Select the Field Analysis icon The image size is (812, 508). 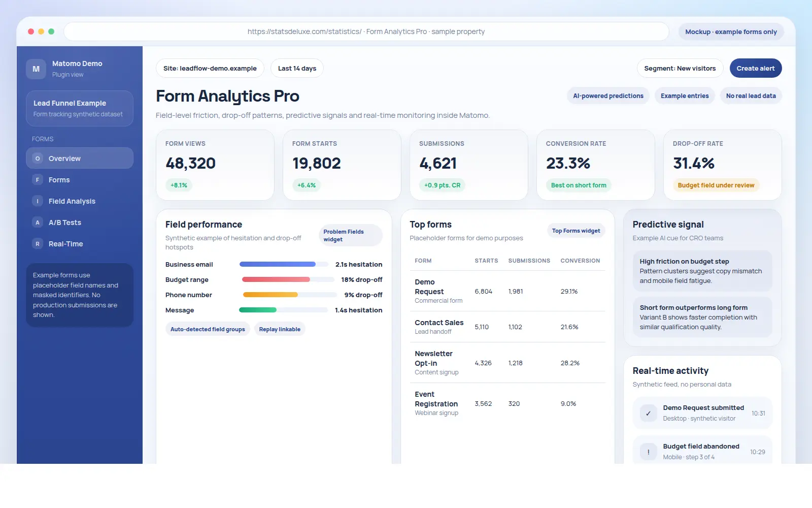click(38, 201)
